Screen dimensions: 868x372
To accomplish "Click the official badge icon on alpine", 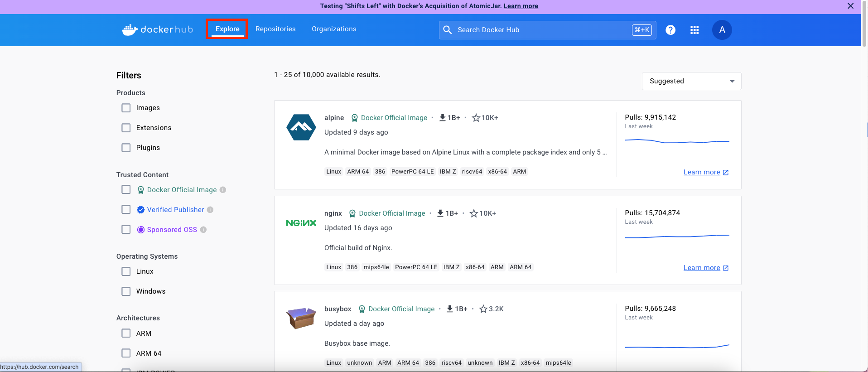I will point(355,118).
